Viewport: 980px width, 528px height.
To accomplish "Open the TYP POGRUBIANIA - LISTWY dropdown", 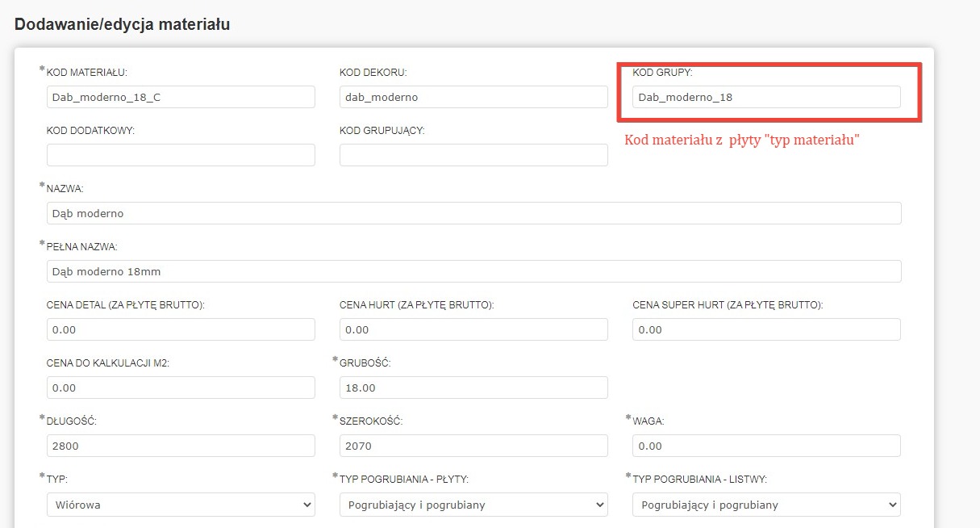I will [766, 505].
